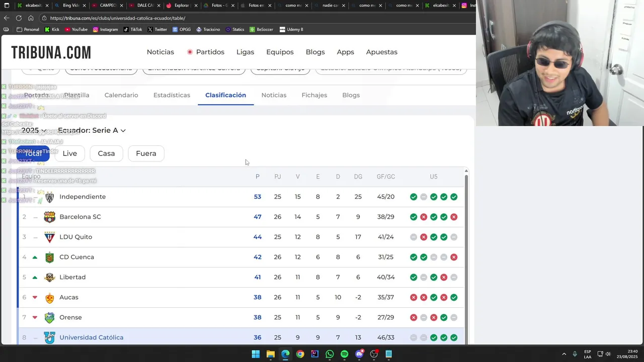This screenshot has height=362, width=644.
Task: Open WhatsApp from taskbar
Action: tap(330, 354)
